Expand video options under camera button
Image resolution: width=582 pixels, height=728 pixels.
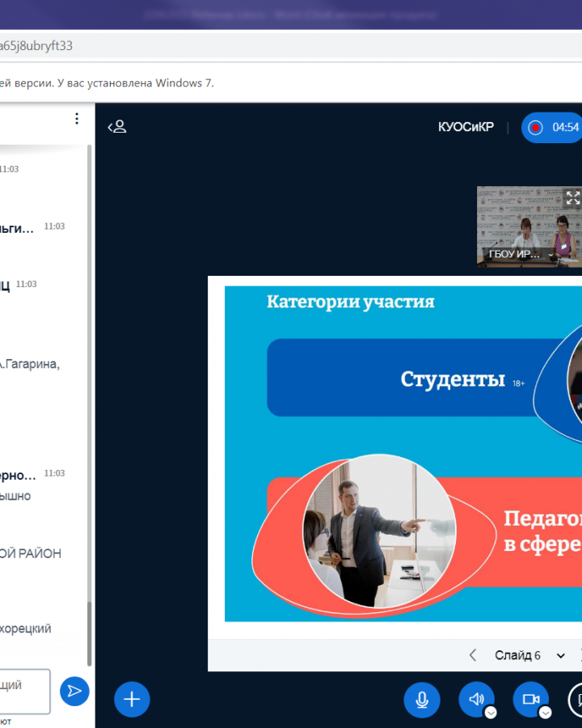tap(545, 713)
